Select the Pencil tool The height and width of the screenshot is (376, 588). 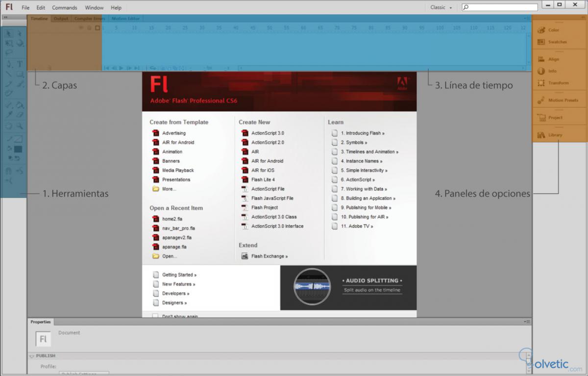[x=9, y=83]
